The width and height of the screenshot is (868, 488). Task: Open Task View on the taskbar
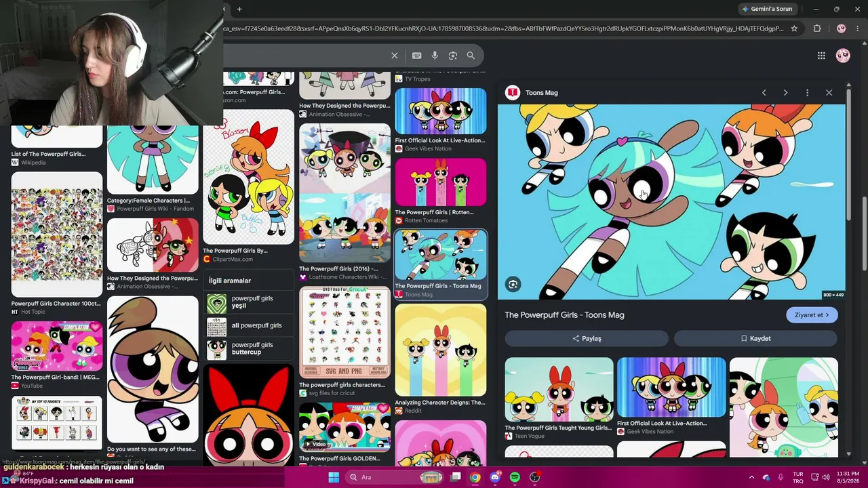click(x=456, y=477)
